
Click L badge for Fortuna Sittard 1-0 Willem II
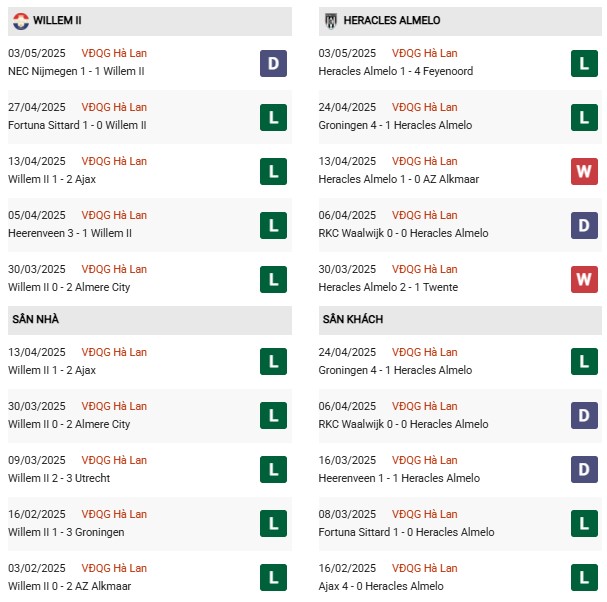point(273,117)
